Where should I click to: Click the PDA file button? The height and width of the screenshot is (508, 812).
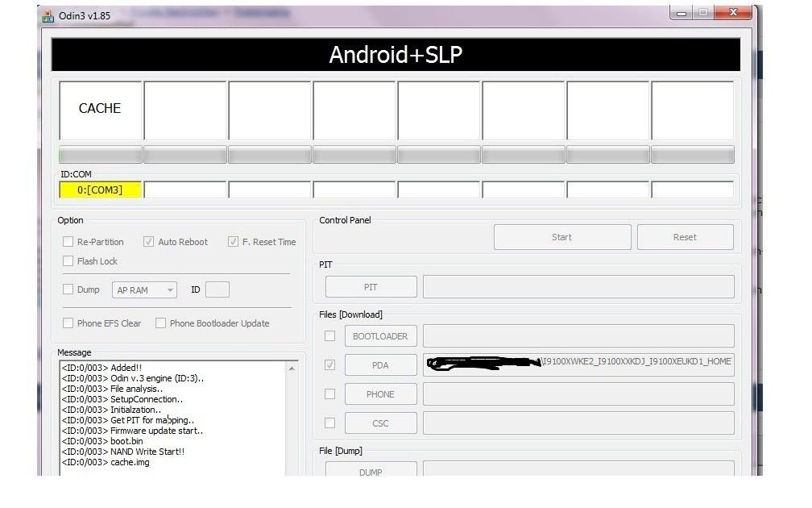pyautogui.click(x=380, y=365)
